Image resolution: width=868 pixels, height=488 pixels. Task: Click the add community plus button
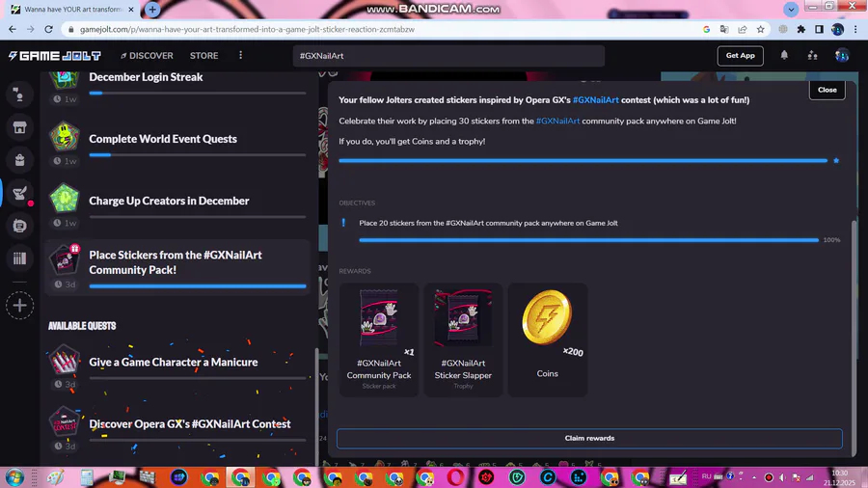coord(19,306)
